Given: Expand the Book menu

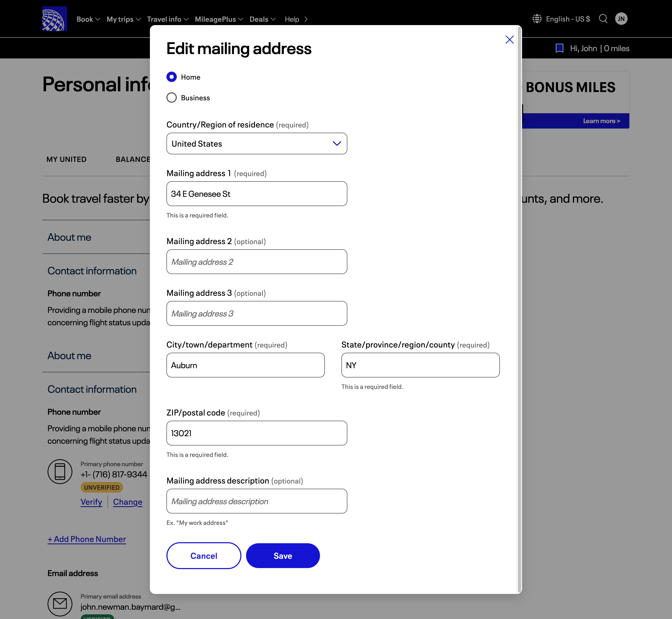Looking at the screenshot, I should click(88, 19).
